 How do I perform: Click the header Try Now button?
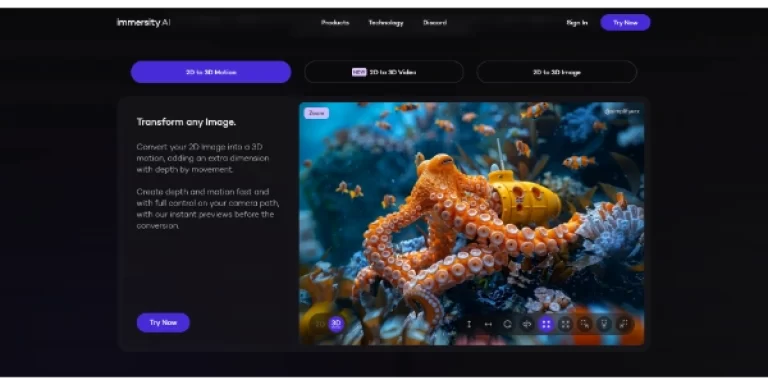[625, 23]
